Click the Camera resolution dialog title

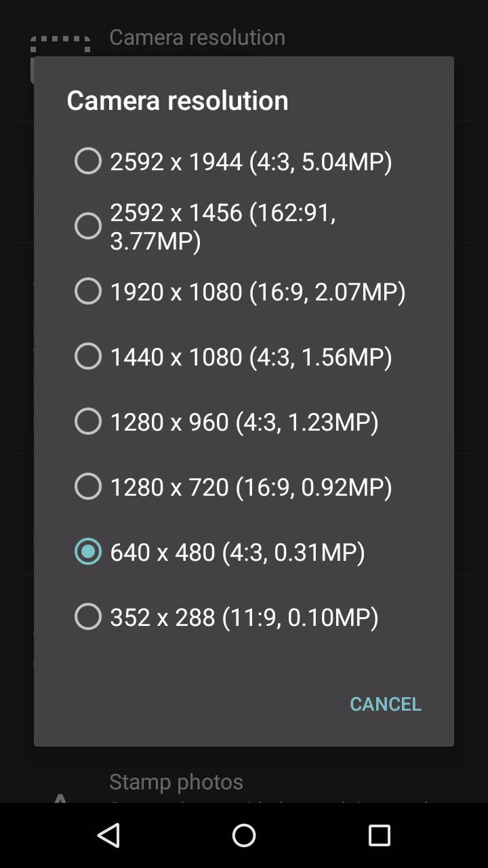coord(178,100)
